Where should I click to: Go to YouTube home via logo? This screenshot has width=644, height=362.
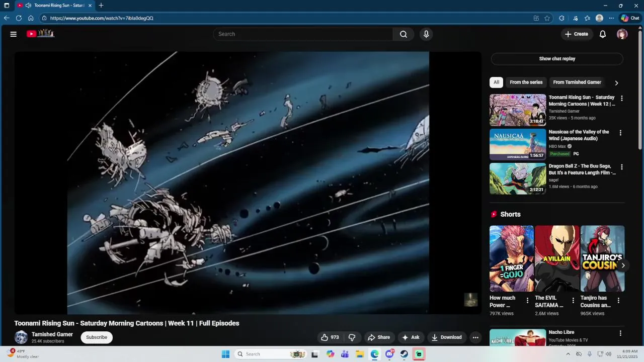pyautogui.click(x=40, y=34)
